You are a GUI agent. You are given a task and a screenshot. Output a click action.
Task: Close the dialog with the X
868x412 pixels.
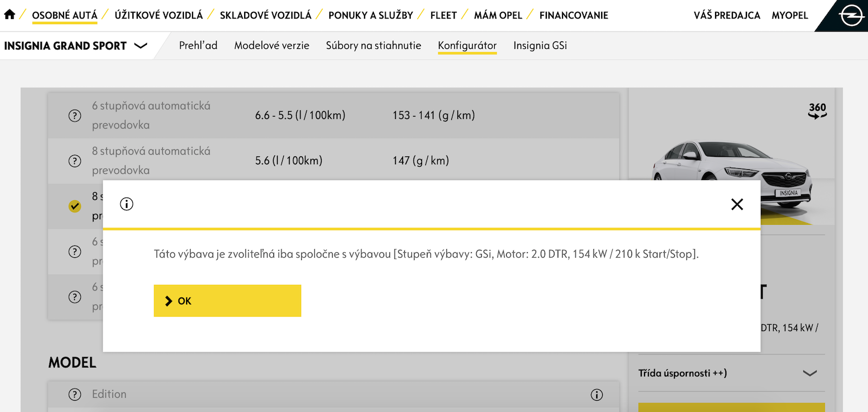737,204
